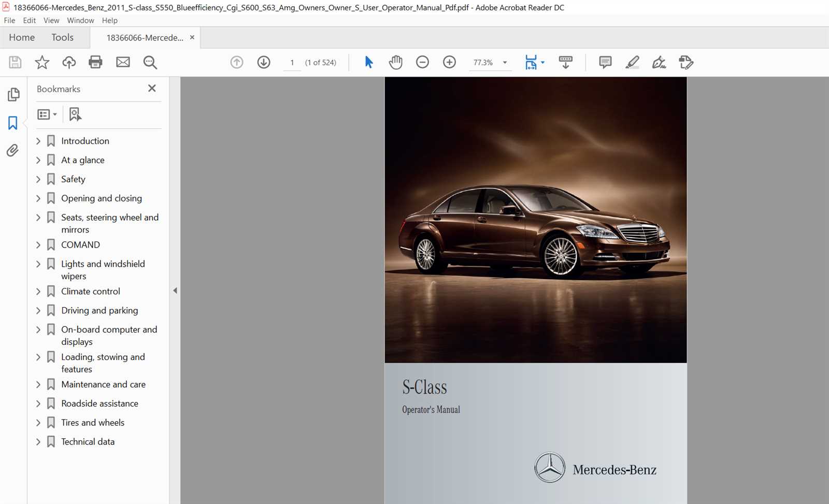
Task: Open the sign document pen icon
Action: [659, 63]
